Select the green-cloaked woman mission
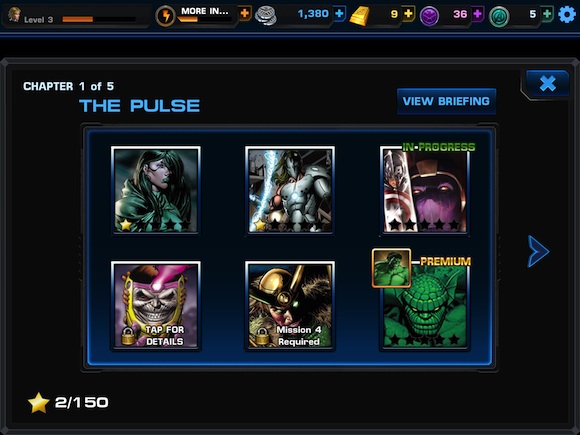 [156, 190]
